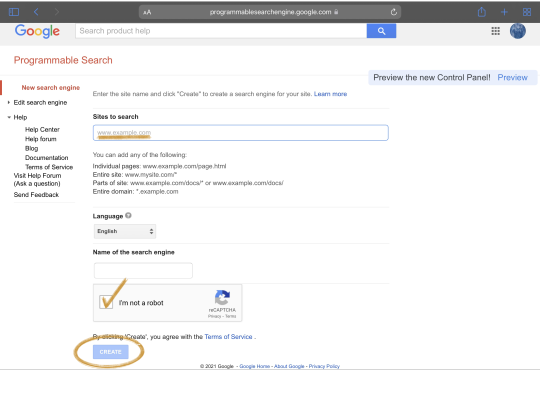Click the CREATE button
Screen dimensions: 540x405
click(x=111, y=352)
